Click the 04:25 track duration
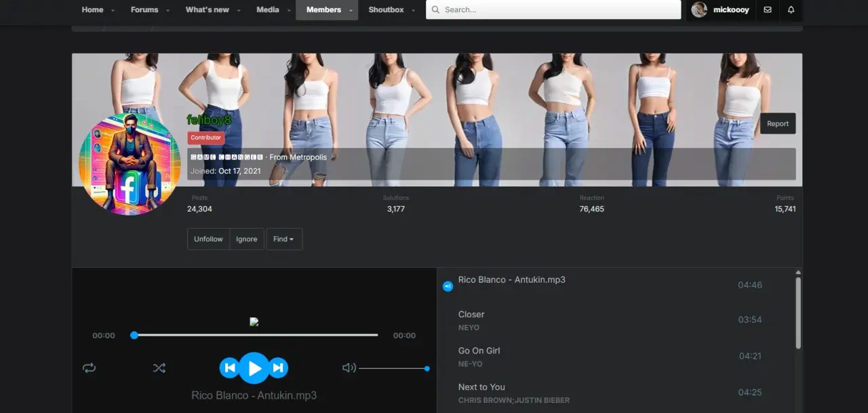 point(750,392)
